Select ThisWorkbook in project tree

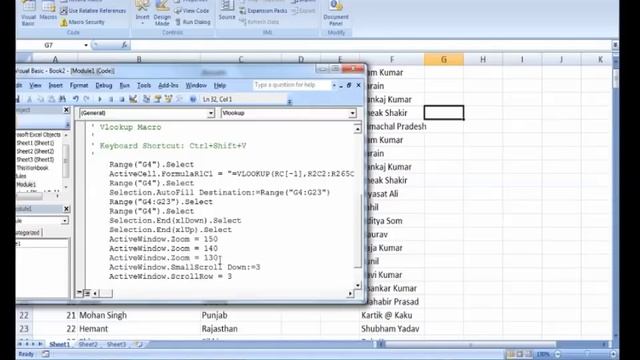point(32,168)
